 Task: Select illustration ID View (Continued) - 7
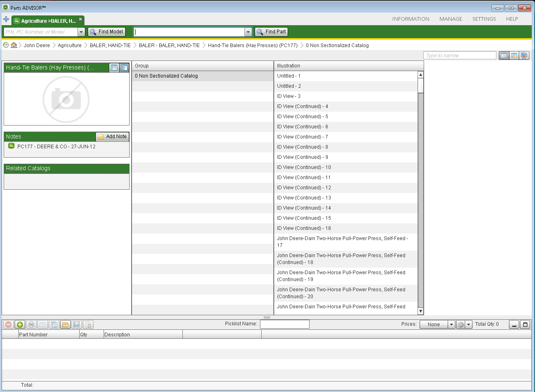click(346, 137)
